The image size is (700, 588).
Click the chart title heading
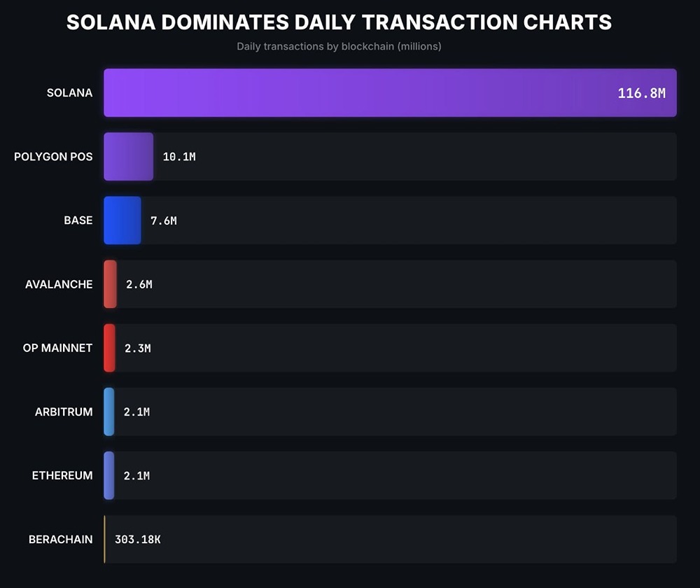pyautogui.click(x=339, y=22)
